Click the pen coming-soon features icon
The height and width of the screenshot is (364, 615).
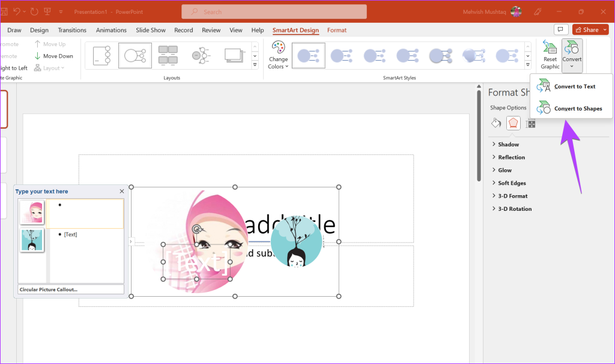(x=538, y=12)
